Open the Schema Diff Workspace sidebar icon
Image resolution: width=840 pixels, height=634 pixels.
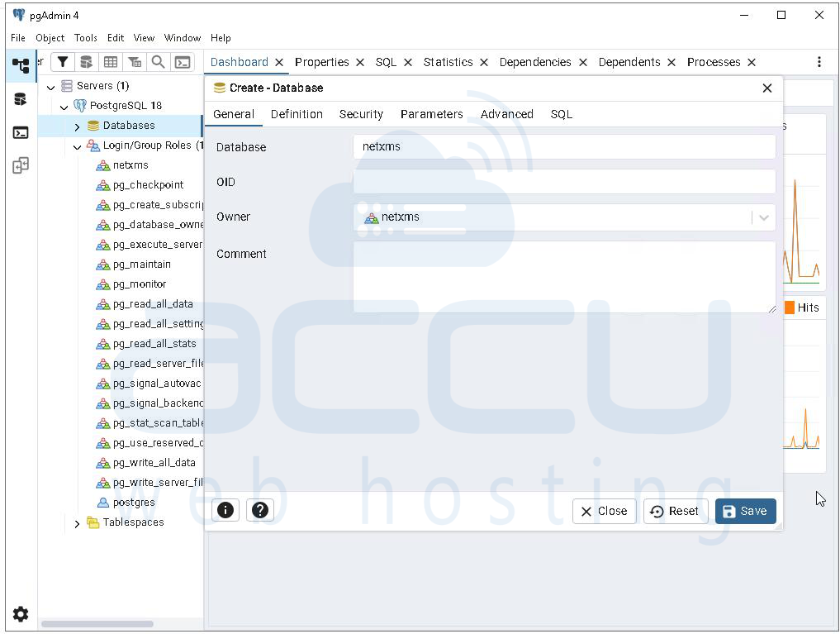coord(21,165)
